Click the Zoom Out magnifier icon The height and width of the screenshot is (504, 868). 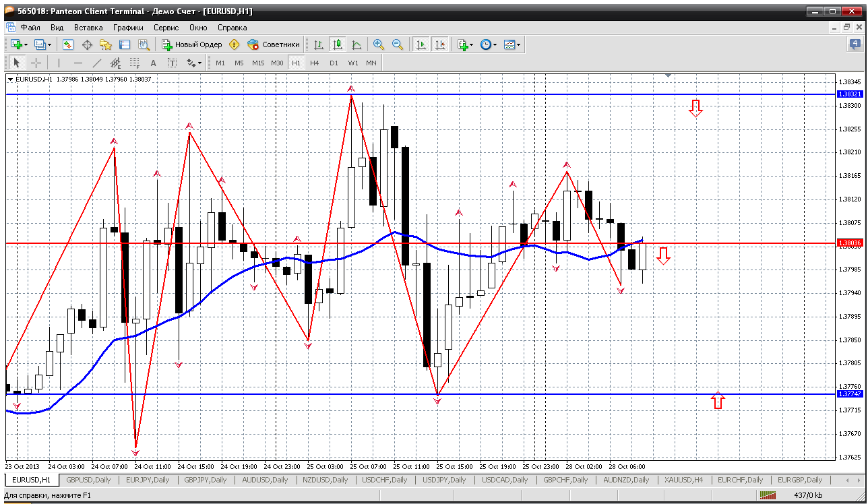coord(398,44)
